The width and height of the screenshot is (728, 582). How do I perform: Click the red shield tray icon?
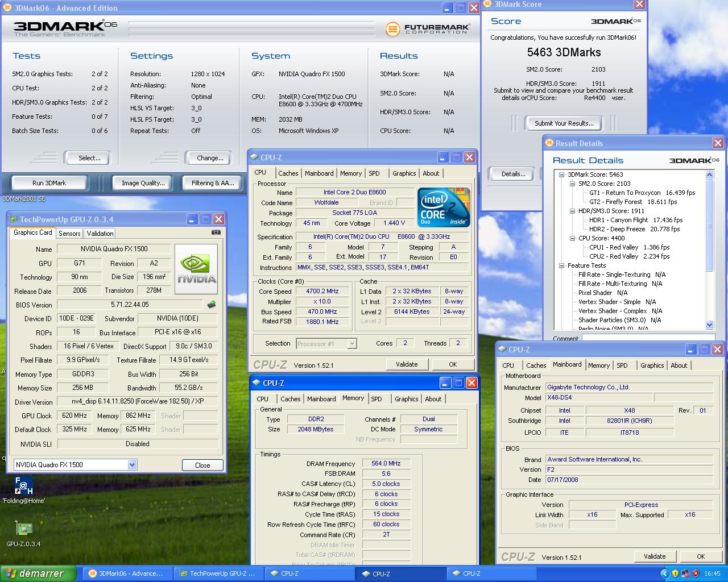click(x=695, y=574)
